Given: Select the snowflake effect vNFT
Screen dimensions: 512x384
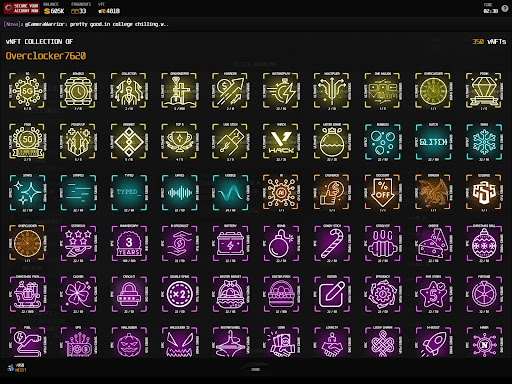Looking at the screenshot, I should click(484, 142).
